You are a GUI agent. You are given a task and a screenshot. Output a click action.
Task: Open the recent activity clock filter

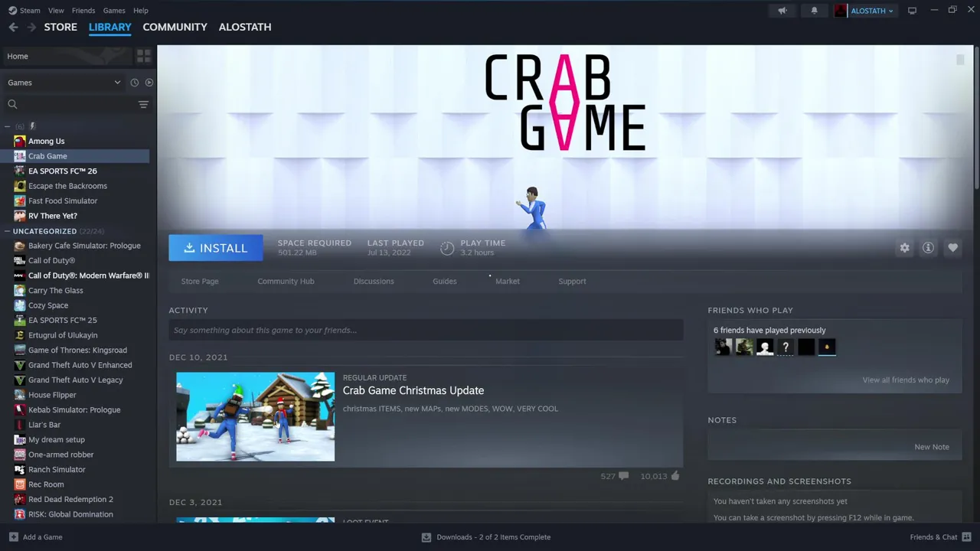pyautogui.click(x=134, y=83)
